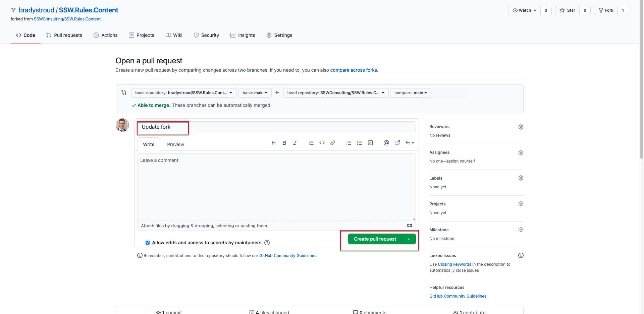Switch to the Code tab
Screen dimensions: 644x314
point(25,35)
